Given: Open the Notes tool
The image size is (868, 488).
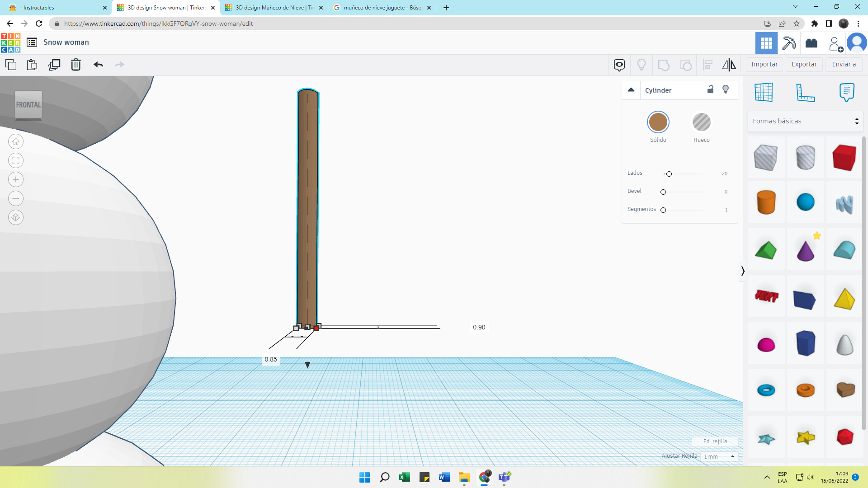Looking at the screenshot, I should [x=846, y=92].
